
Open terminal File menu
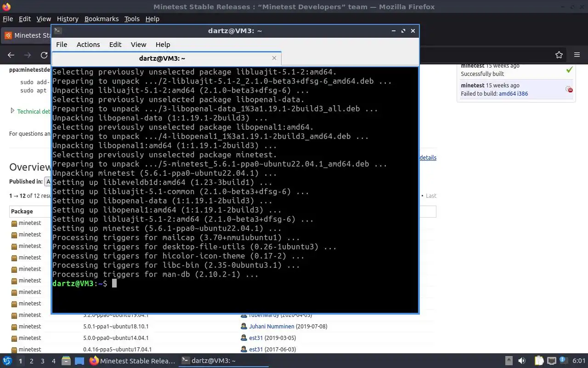point(62,45)
